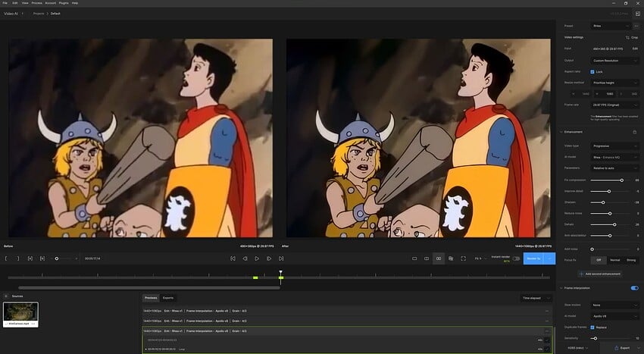Open the File menu

click(5, 3)
